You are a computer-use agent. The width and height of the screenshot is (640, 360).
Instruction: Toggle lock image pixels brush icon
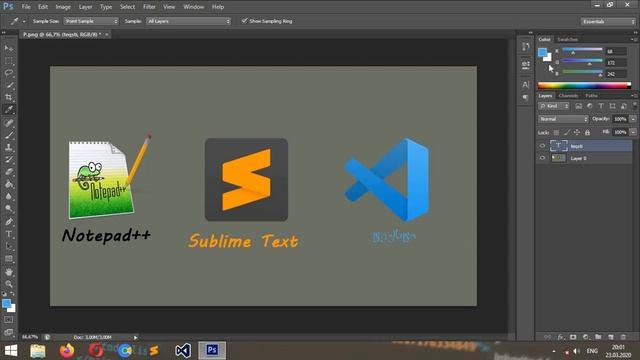click(567, 132)
